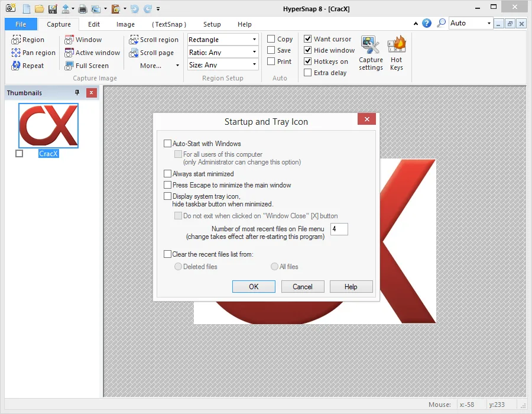Enable Extra delay
This screenshot has width=532, height=414.
tap(307, 73)
